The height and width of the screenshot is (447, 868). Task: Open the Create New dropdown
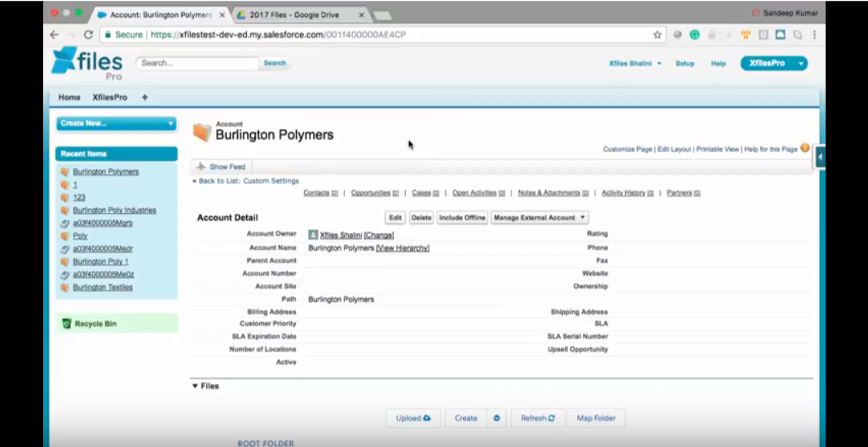[117, 123]
